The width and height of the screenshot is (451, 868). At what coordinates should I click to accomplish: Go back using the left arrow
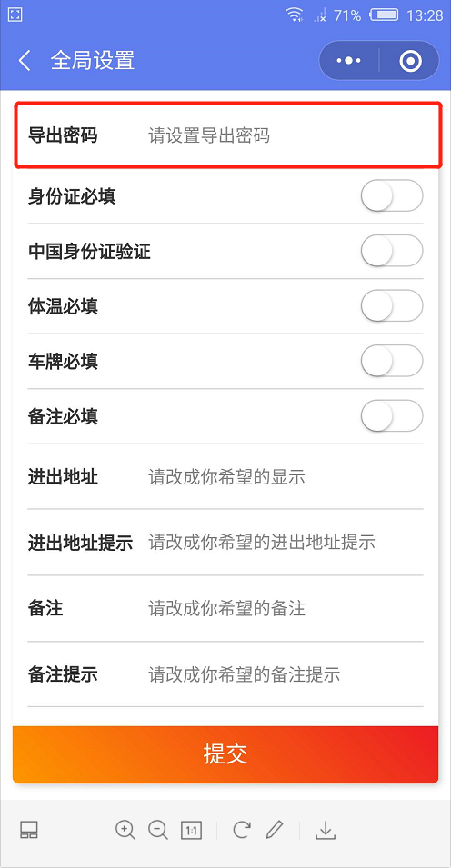(x=25, y=60)
